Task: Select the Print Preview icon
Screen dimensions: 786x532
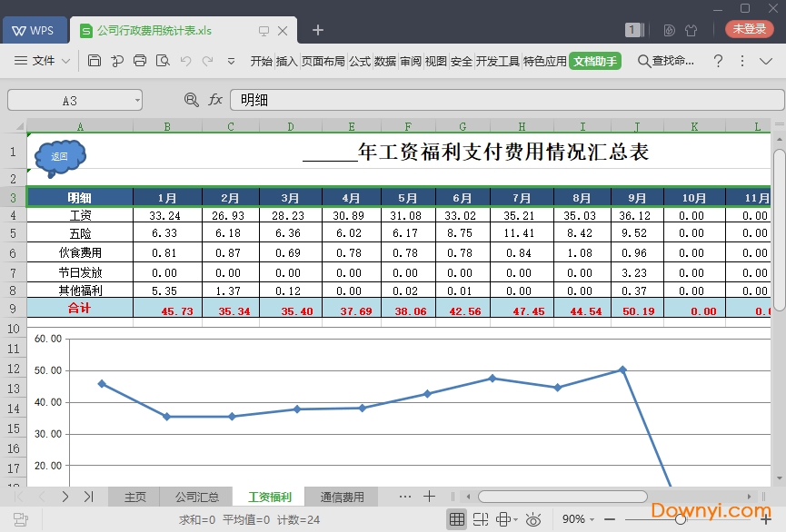Action: click(164, 61)
